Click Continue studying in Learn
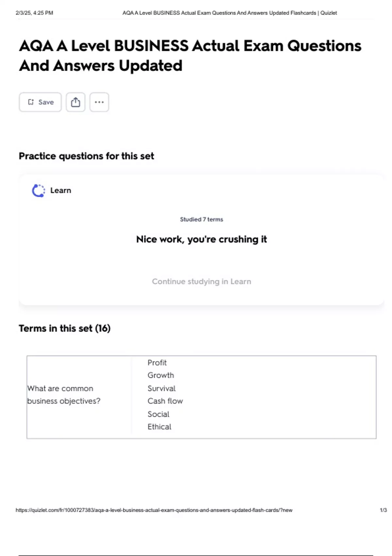 tap(201, 281)
